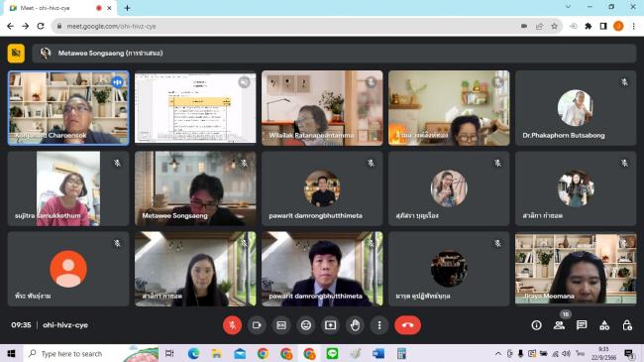
Task: Open new browser tab
Action: 127,8
